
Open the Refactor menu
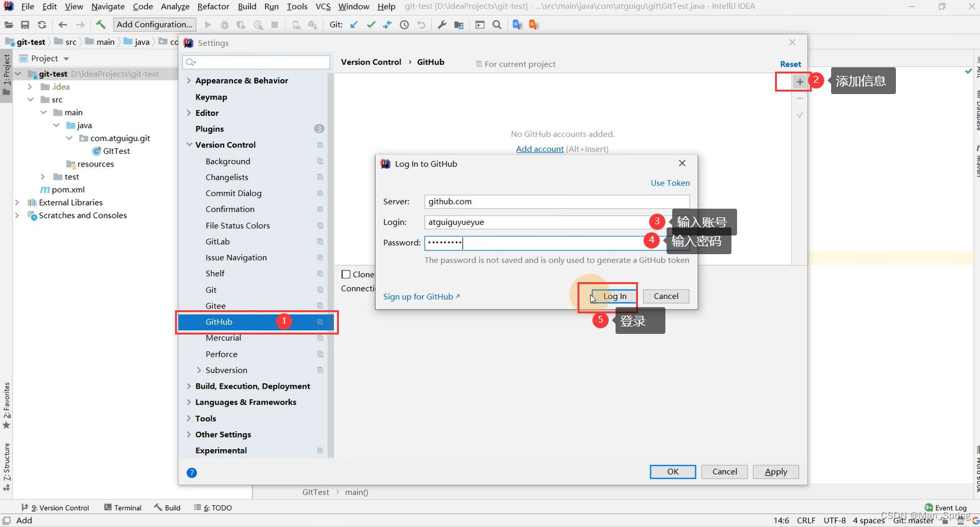tap(213, 6)
